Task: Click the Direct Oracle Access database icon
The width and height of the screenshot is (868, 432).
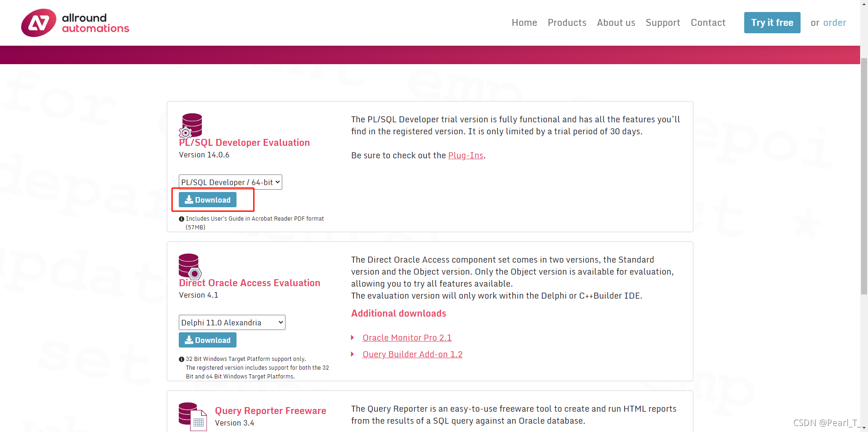Action: point(190,266)
